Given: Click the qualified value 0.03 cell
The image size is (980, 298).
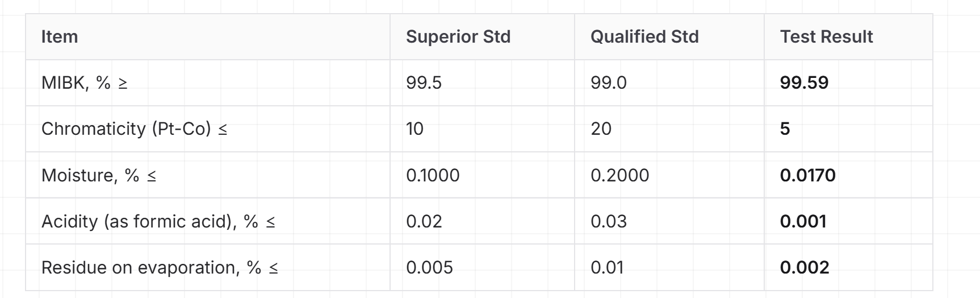Looking at the screenshot, I should (x=669, y=221).
